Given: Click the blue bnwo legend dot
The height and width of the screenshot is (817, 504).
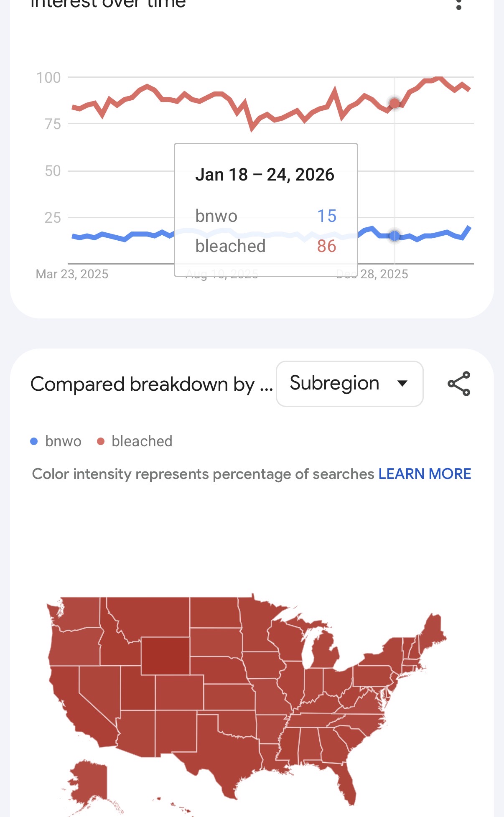Looking at the screenshot, I should pos(34,441).
